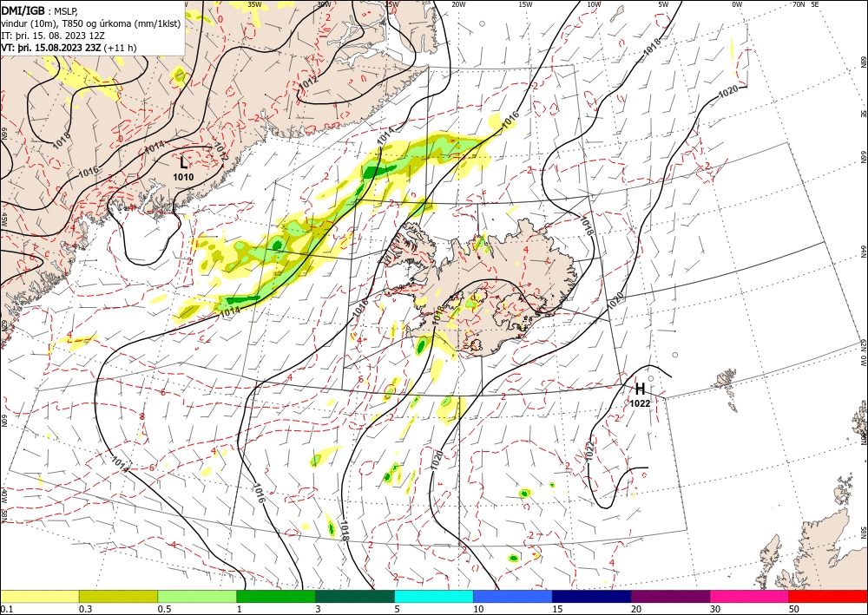
Task: Click the '0.3' legend scale value
Action: point(85,609)
